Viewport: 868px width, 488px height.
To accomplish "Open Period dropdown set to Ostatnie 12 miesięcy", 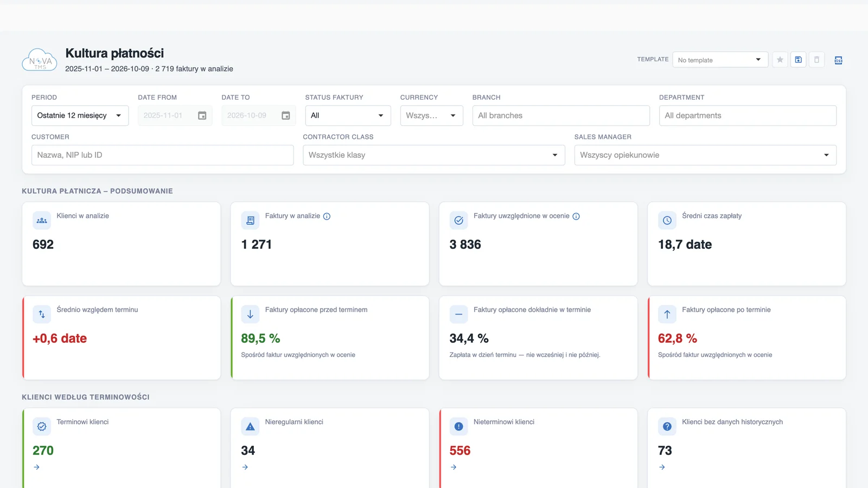I will coord(80,115).
